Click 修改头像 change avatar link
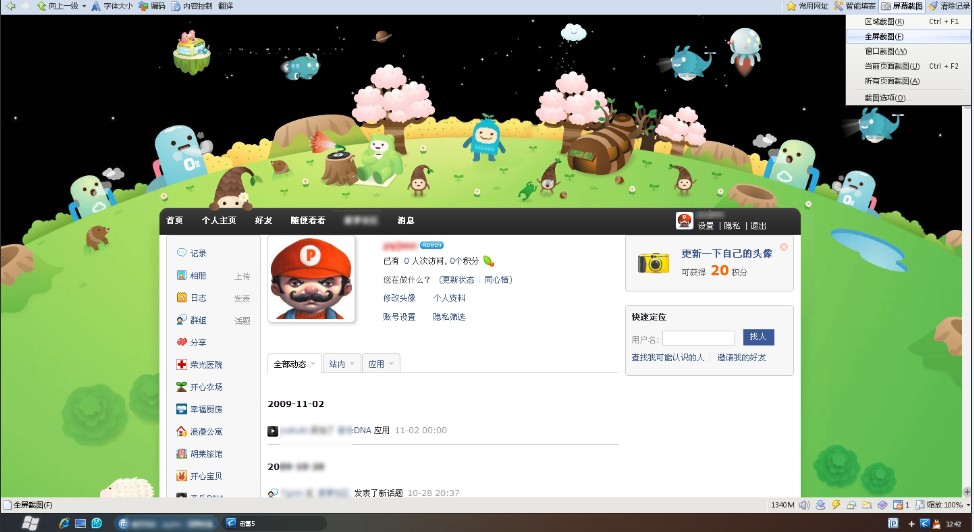The height and width of the screenshot is (532, 974). click(x=399, y=298)
